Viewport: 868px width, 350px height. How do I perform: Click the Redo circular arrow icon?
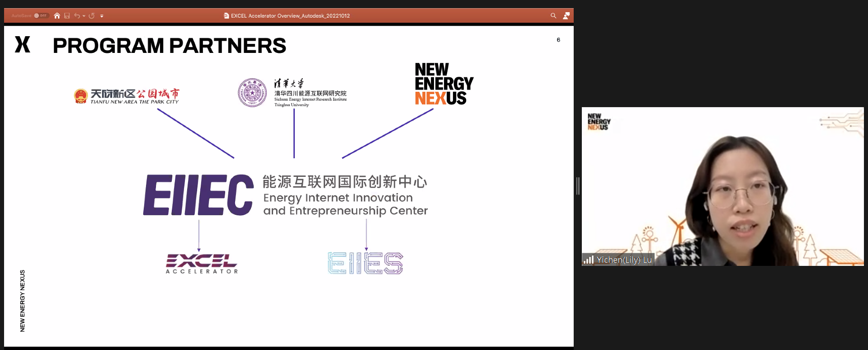(x=92, y=16)
